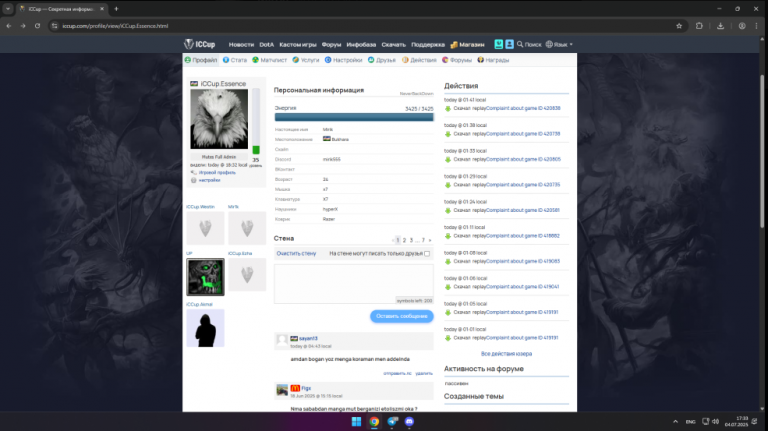Open Telegram from the taskbar

click(392, 421)
